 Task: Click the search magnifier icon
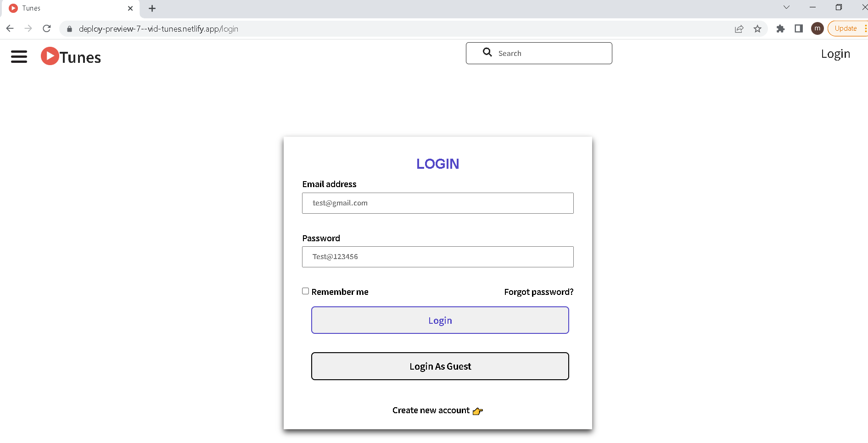487,52
